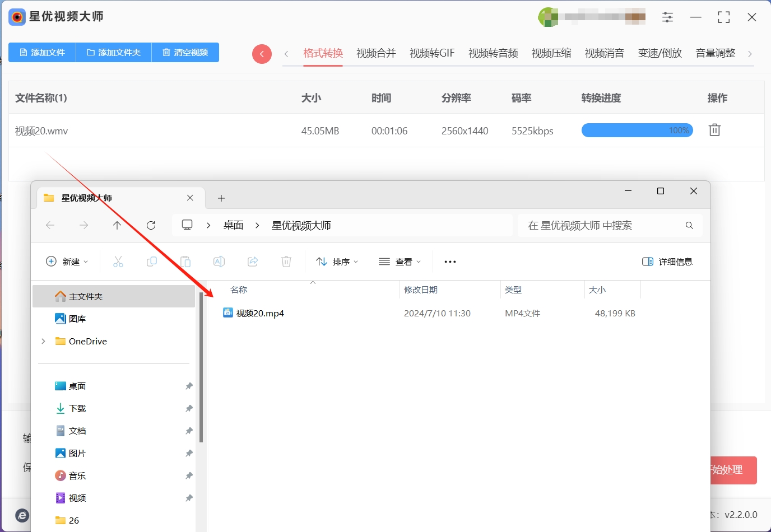Switch to the 视频压缩 tab

(x=551, y=53)
